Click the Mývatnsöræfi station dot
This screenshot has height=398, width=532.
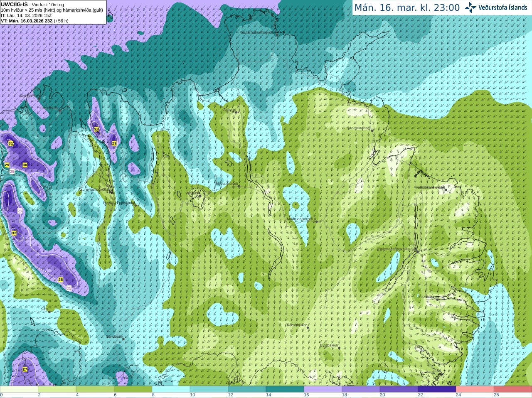coord(239,186)
